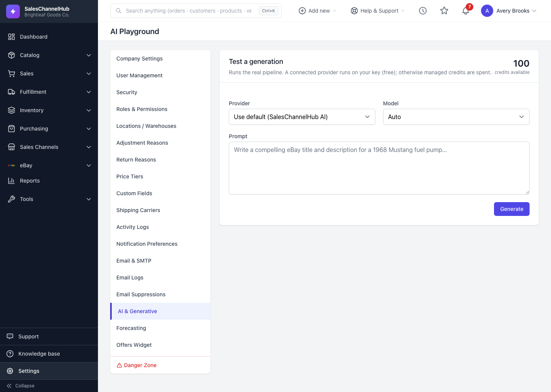
Task: Expand the Purchasing menu chevron
Action: pyautogui.click(x=89, y=129)
